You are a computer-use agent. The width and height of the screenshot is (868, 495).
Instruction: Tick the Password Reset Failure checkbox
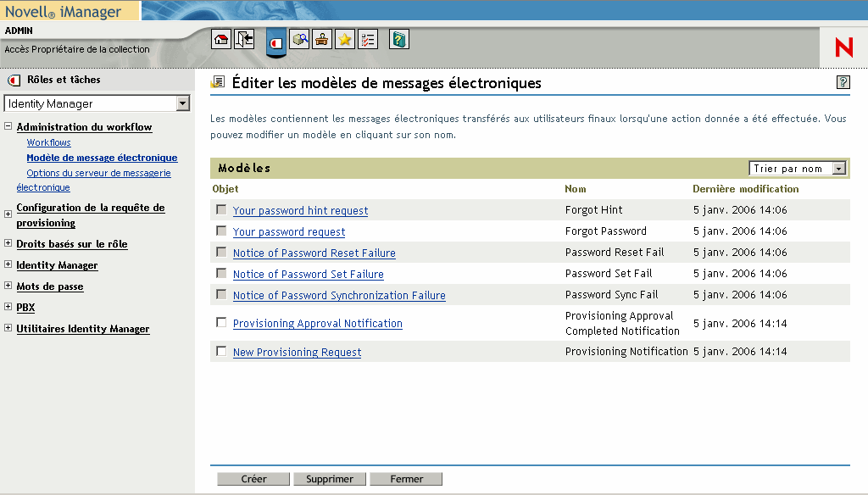221,252
